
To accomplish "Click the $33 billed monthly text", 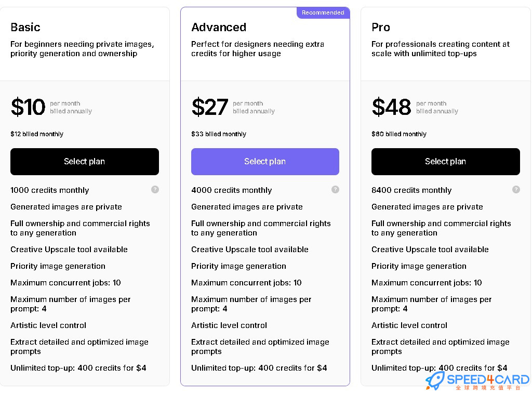I will 219,134.
